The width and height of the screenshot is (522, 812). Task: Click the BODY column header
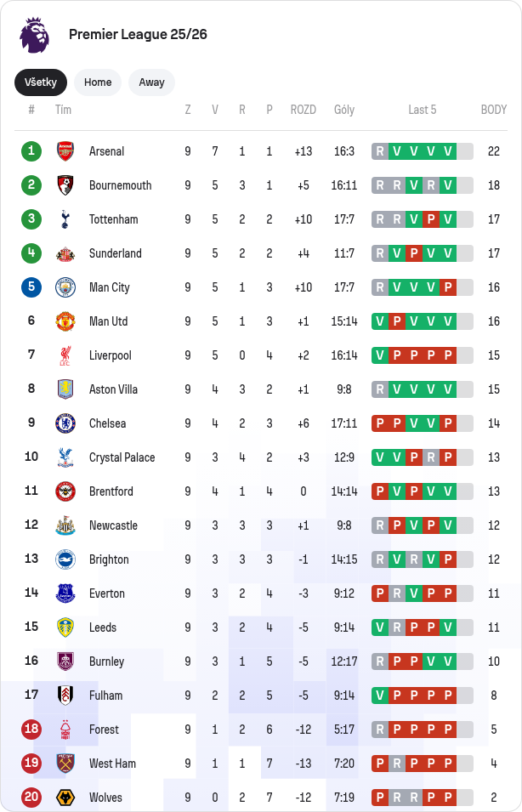[x=493, y=110]
